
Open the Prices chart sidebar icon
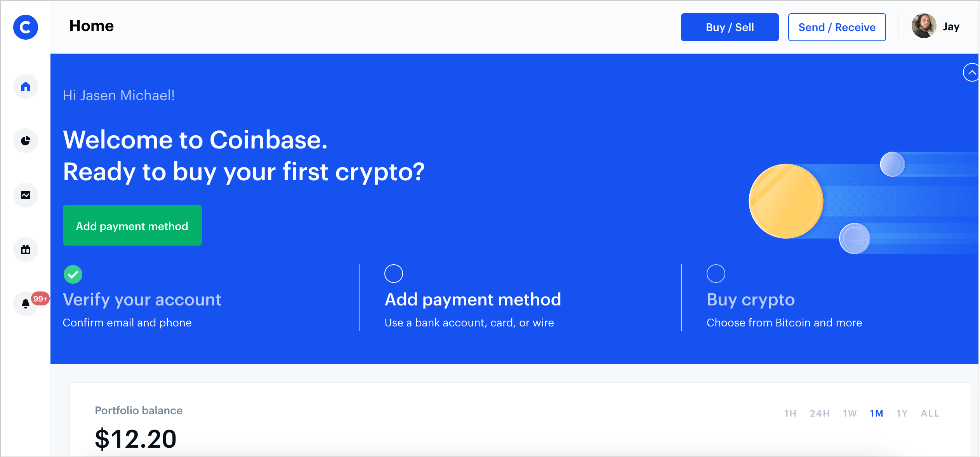pos(26,195)
